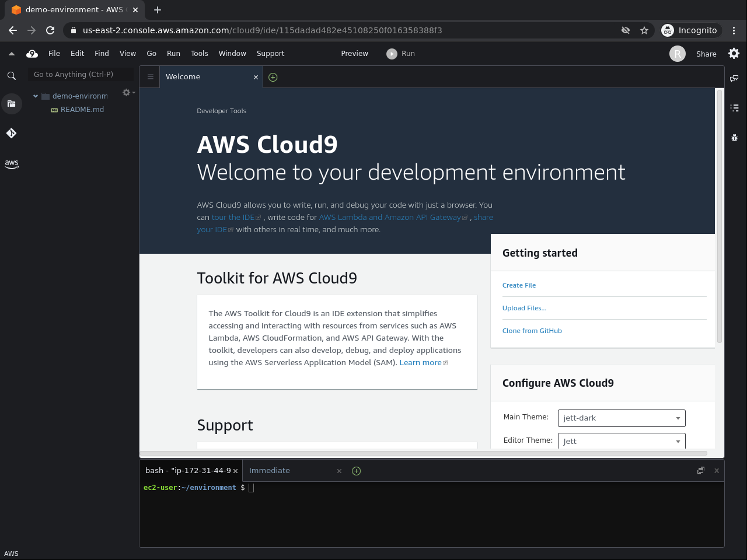Image resolution: width=747 pixels, height=560 pixels.
Task: Open the Main Theme dropdown
Action: click(621, 418)
